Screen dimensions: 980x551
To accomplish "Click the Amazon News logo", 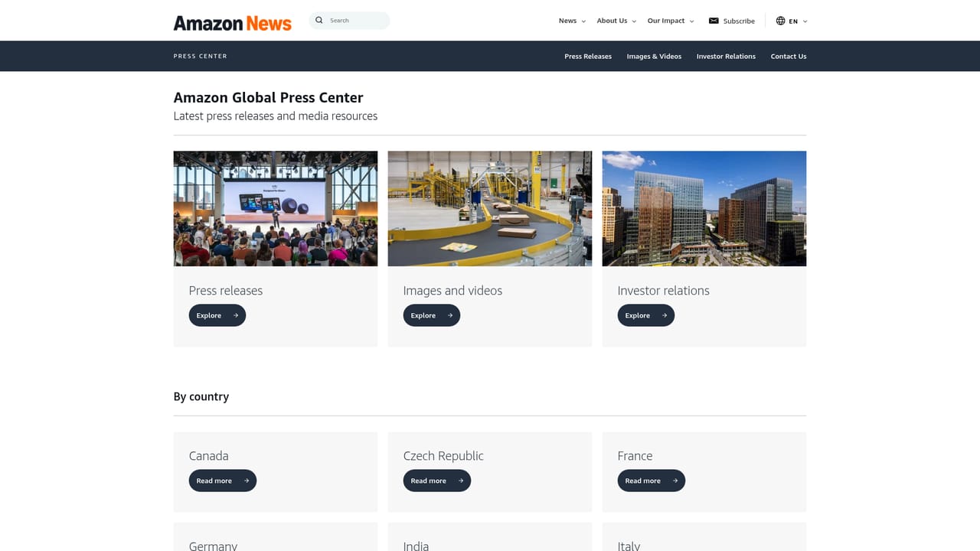I will pyautogui.click(x=232, y=23).
